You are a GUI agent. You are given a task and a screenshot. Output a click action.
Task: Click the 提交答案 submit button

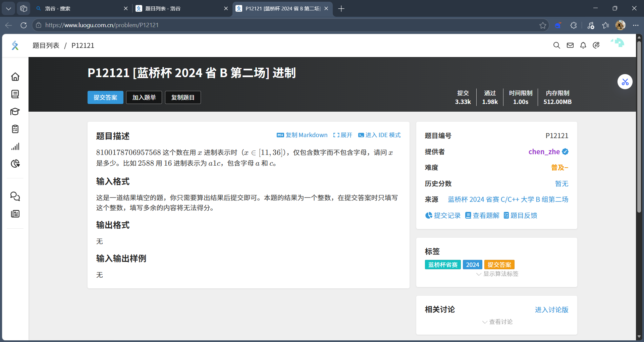click(105, 98)
